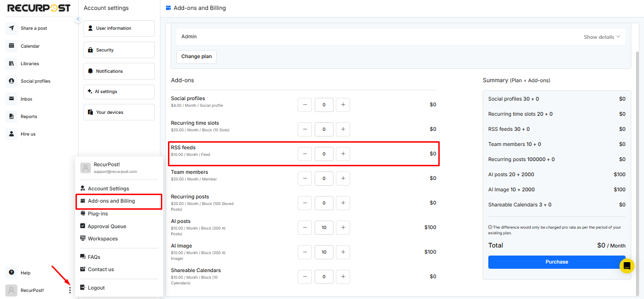The height and width of the screenshot is (299, 644).
Task: Collapse the sidebar with the chevron arrow
Action: click(78, 19)
